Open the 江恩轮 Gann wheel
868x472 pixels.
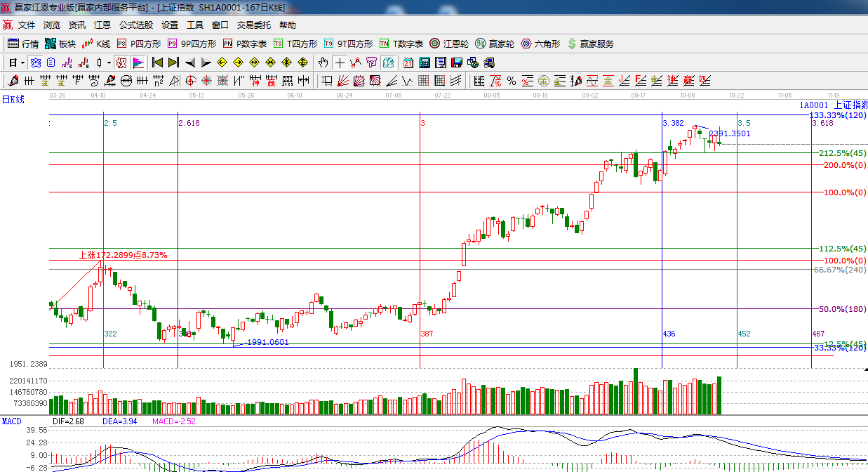(449, 44)
